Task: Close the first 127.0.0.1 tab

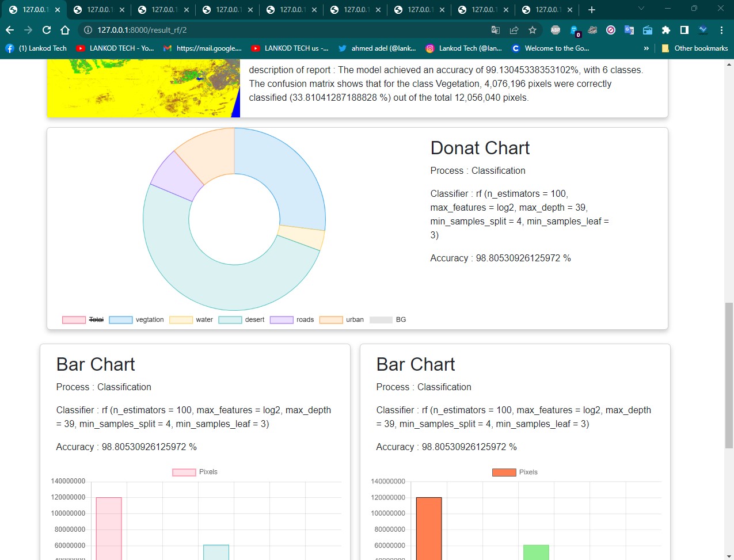Action: [58, 10]
